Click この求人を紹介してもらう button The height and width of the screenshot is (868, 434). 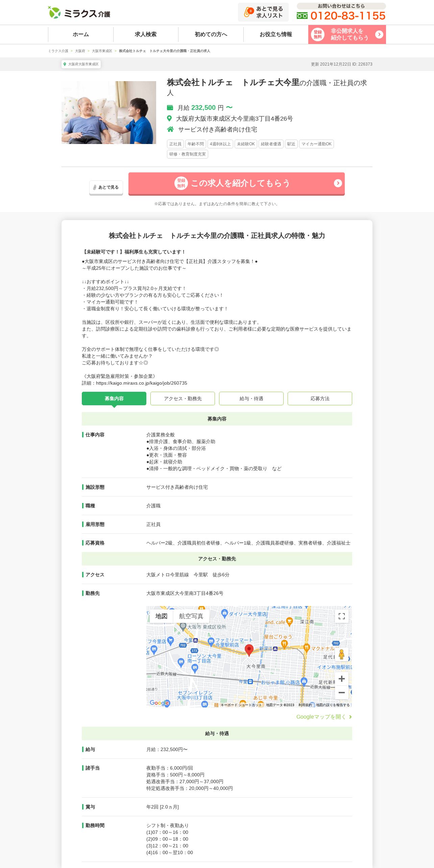[237, 184]
